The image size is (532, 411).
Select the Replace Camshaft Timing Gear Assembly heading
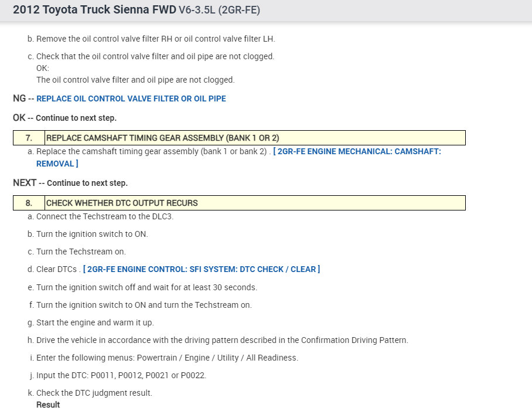[x=162, y=138]
